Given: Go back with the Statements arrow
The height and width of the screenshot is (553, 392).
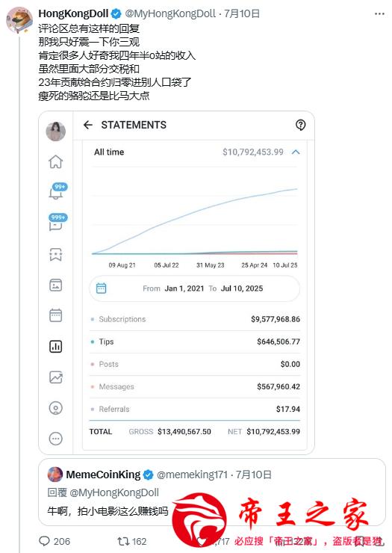Looking at the screenshot, I should [x=88, y=125].
